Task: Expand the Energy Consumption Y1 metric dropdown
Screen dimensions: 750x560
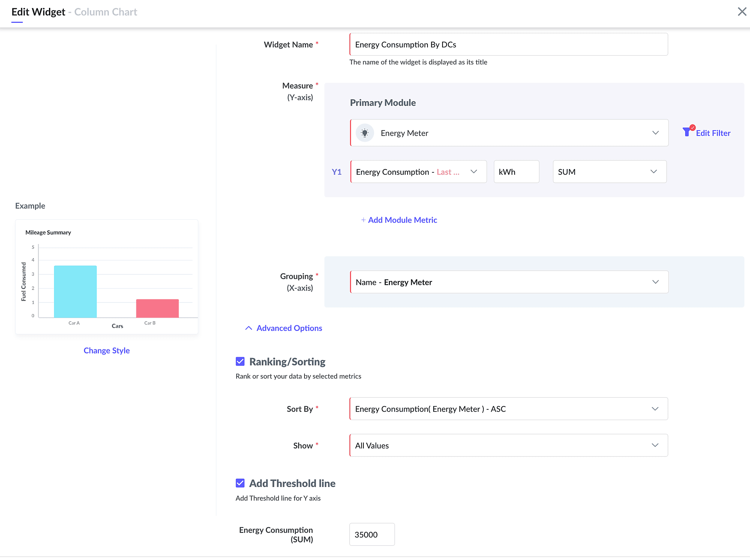Action: coord(418,172)
